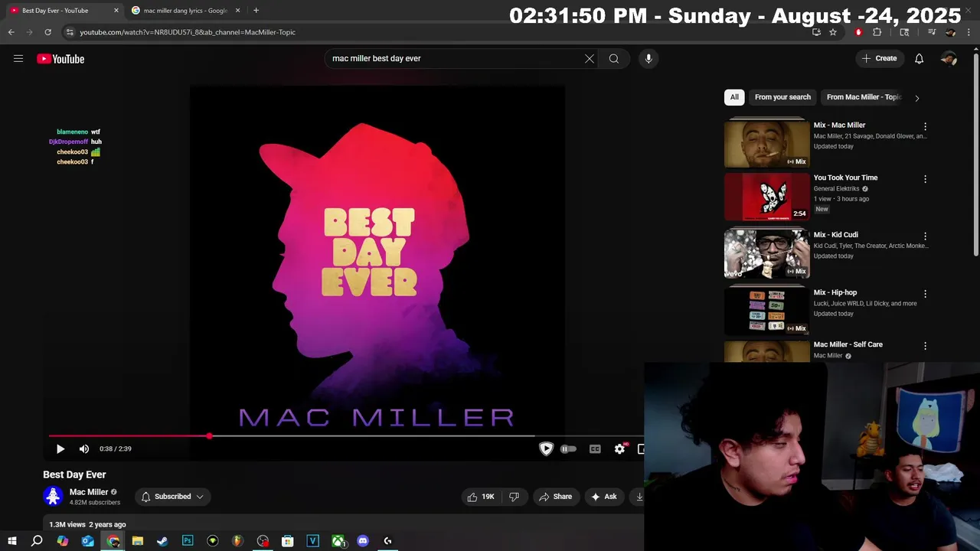980x551 pixels.
Task: Open FL Studio from the taskbar
Action: (x=237, y=541)
